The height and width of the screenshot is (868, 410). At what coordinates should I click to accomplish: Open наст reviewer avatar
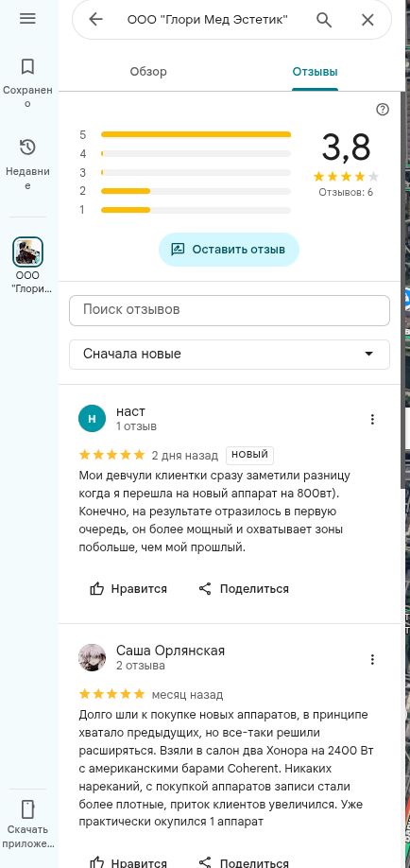click(x=93, y=419)
